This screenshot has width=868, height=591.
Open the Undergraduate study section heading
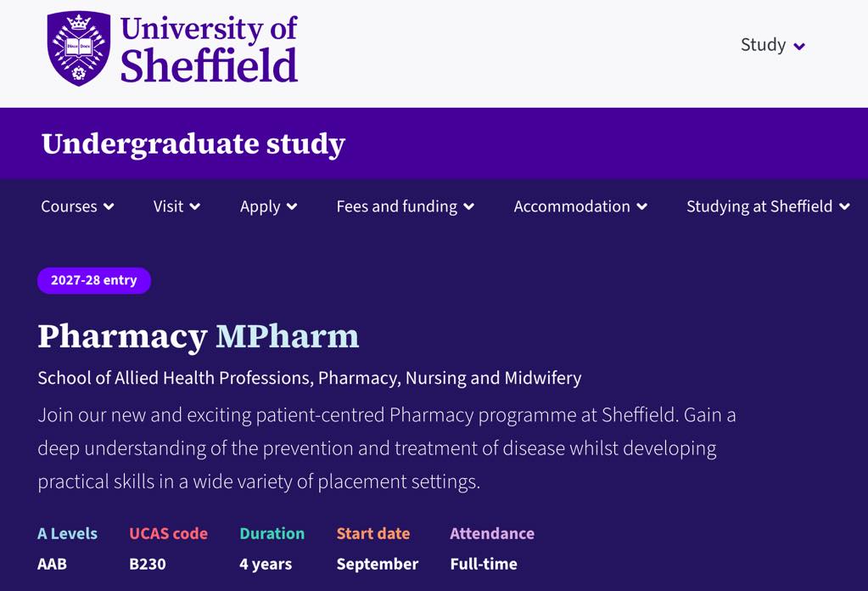[193, 144]
